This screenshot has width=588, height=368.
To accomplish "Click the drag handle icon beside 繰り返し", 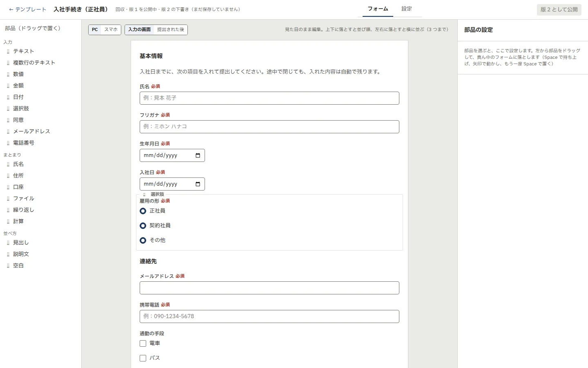I will click(8, 210).
